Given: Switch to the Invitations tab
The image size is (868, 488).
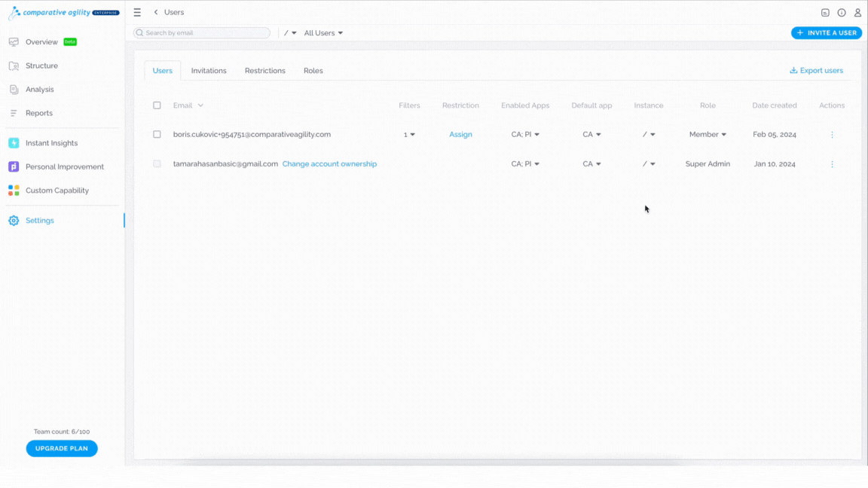Looking at the screenshot, I should point(209,71).
